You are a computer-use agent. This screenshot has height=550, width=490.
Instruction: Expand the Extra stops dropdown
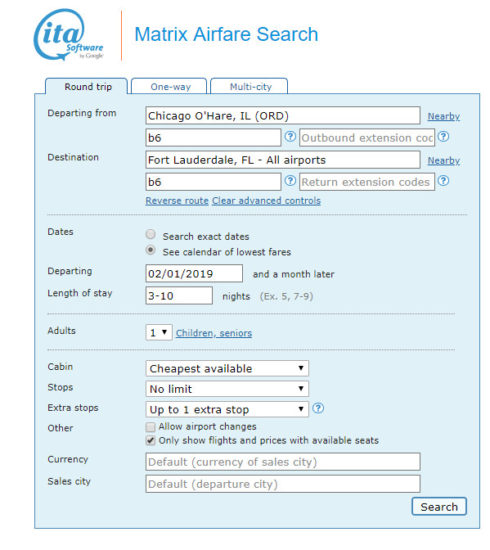click(x=227, y=409)
